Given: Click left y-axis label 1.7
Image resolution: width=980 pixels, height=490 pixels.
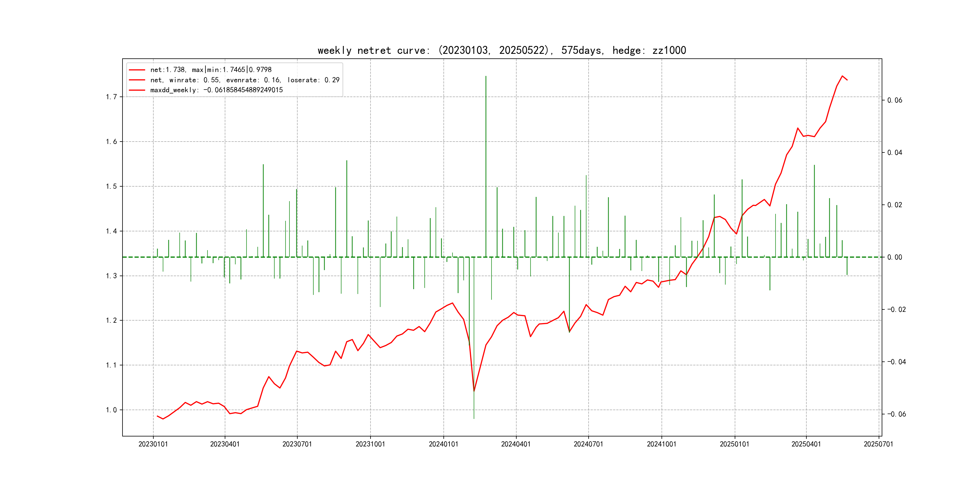Looking at the screenshot, I should [x=111, y=97].
